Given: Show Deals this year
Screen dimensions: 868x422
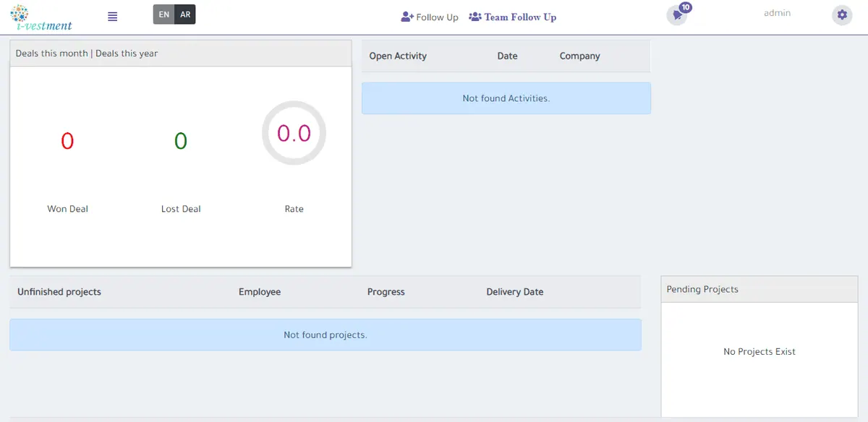Looking at the screenshot, I should (x=127, y=53).
